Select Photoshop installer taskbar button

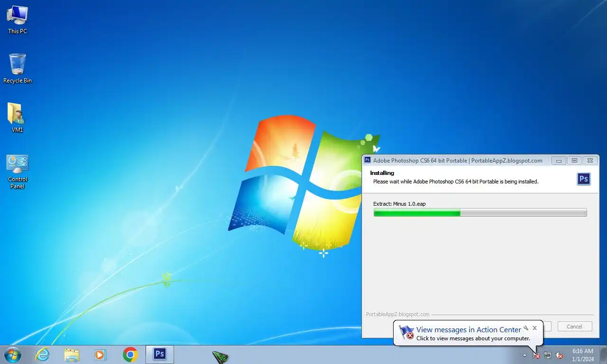coord(160,355)
